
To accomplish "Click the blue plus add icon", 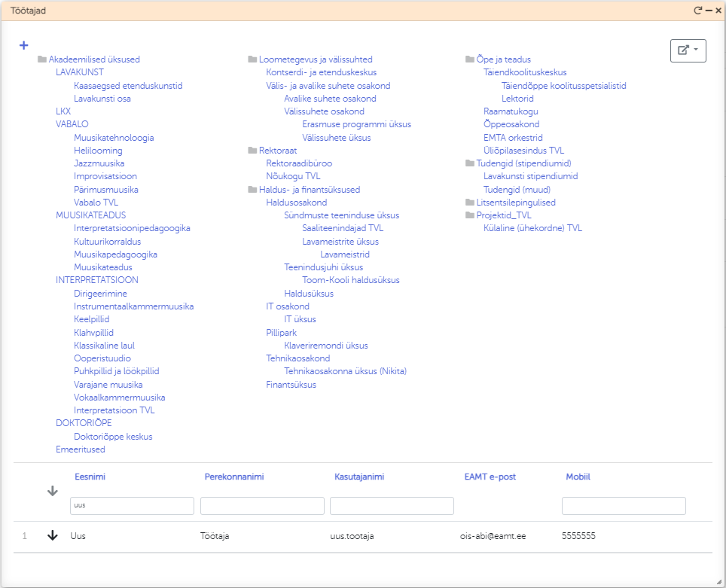I will pyautogui.click(x=23, y=45).
